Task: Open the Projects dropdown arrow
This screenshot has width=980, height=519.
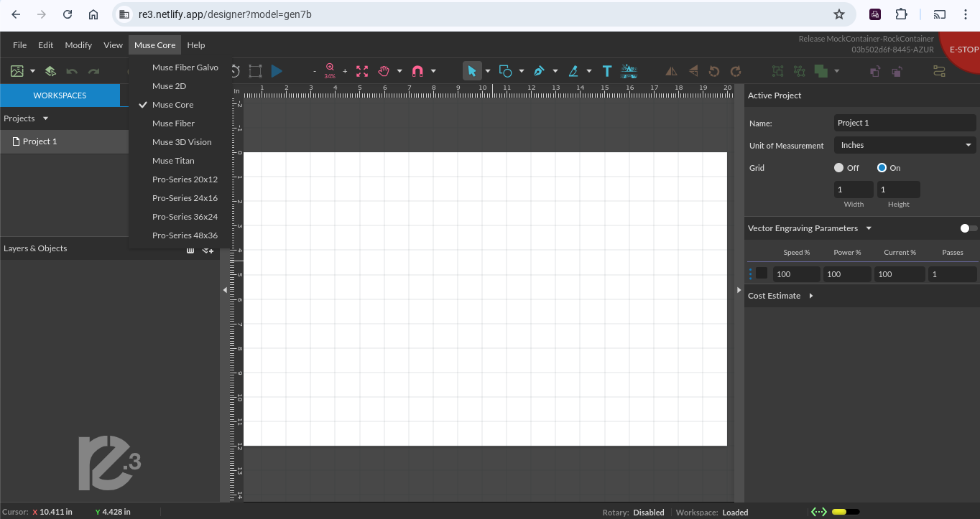Action: pos(45,118)
